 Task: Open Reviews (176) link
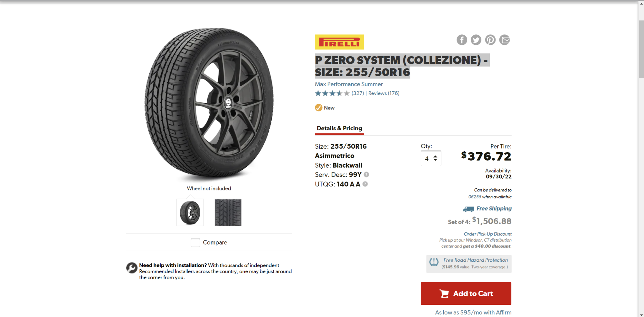(x=384, y=93)
